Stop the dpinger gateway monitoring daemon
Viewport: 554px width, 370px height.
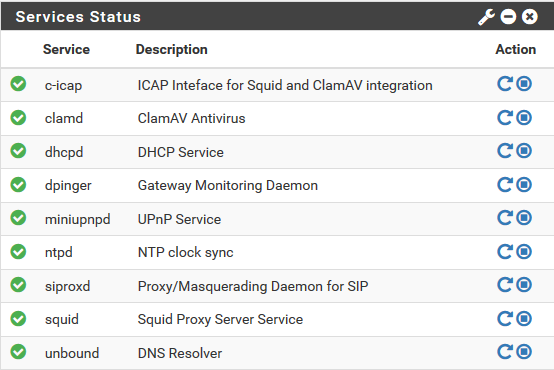pyautogui.click(x=524, y=184)
